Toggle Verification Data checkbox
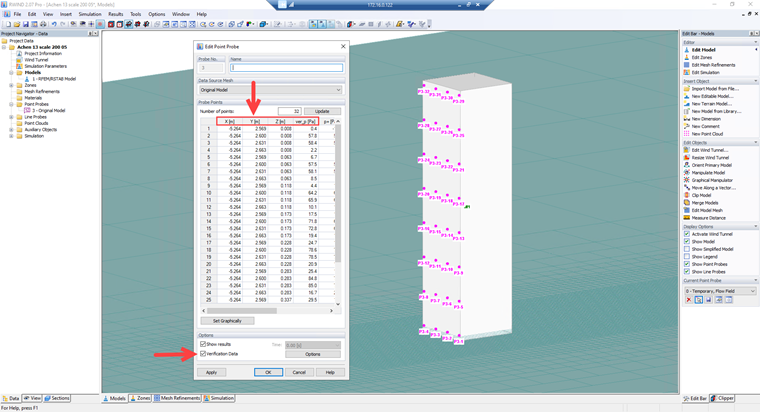Image resolution: width=760 pixels, height=412 pixels. (x=203, y=354)
